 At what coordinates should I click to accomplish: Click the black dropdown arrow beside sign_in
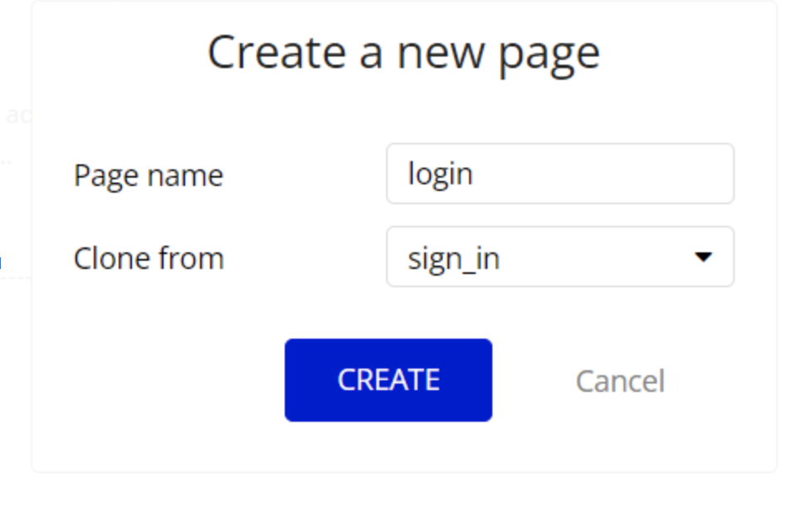[x=703, y=257]
